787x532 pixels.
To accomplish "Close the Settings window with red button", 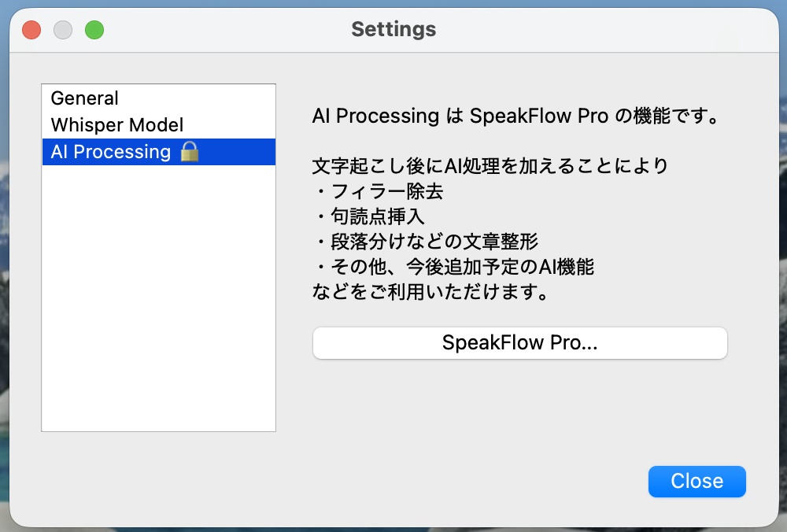I will pyautogui.click(x=31, y=30).
